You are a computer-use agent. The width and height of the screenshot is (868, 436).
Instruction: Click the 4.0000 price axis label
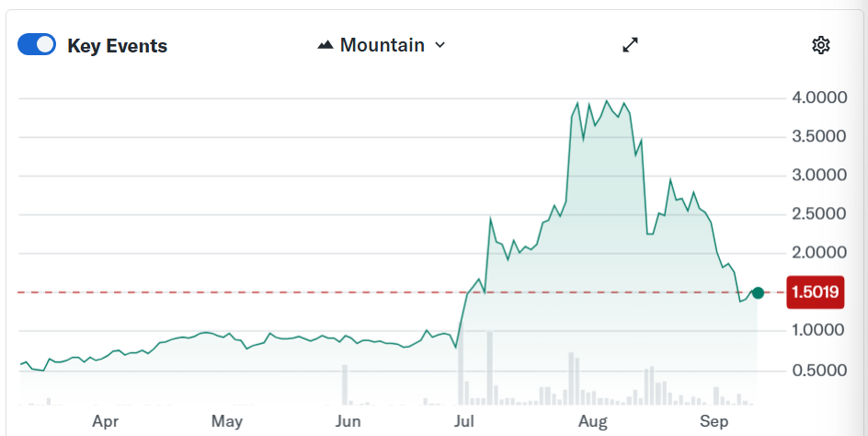(818, 98)
